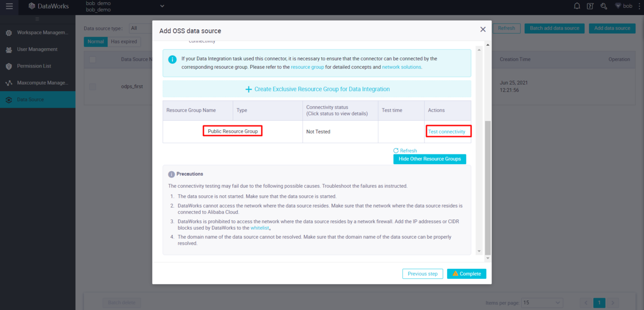The image size is (644, 310).
Task: Click Refresh below the resource group table
Action: click(x=405, y=151)
